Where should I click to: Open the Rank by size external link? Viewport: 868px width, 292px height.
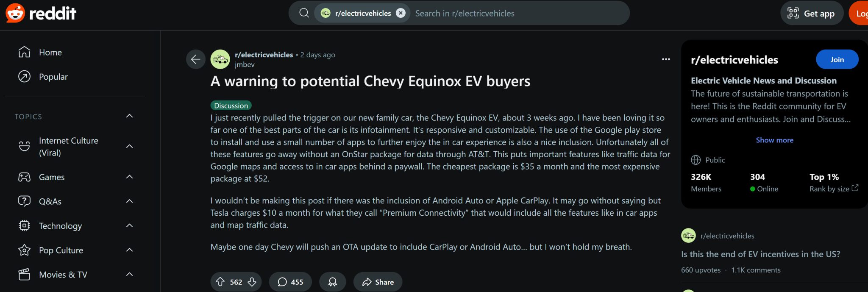[x=833, y=189]
